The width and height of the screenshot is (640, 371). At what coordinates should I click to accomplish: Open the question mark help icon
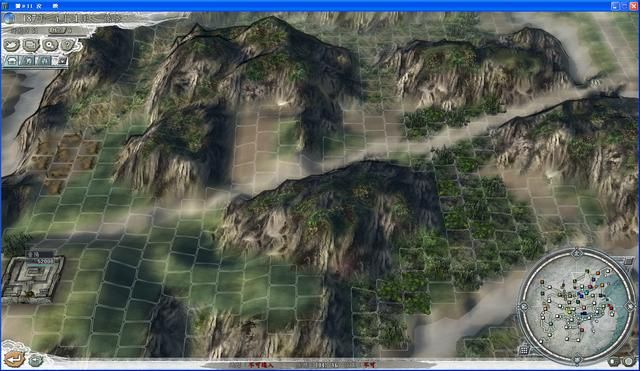(67, 44)
